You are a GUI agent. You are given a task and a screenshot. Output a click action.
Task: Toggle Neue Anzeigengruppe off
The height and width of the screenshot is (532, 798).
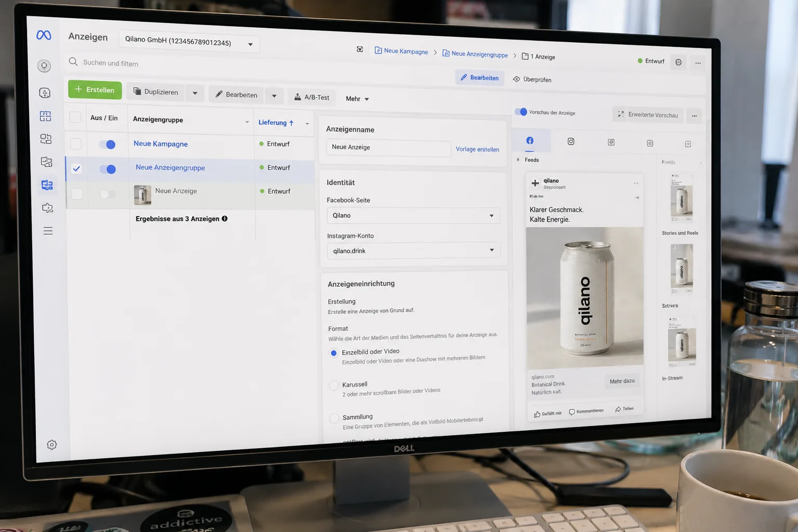click(x=108, y=169)
